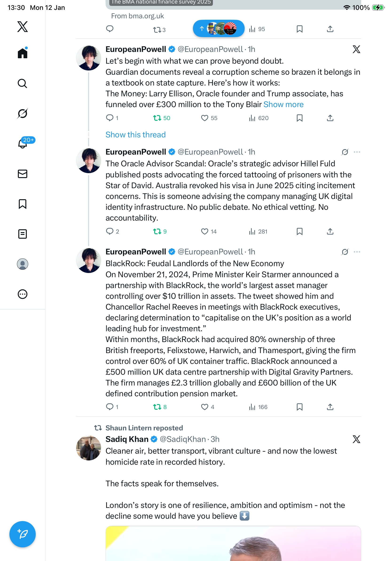Open more options on Oracle Advisor post
Image resolution: width=392 pixels, height=561 pixels.
(x=357, y=152)
